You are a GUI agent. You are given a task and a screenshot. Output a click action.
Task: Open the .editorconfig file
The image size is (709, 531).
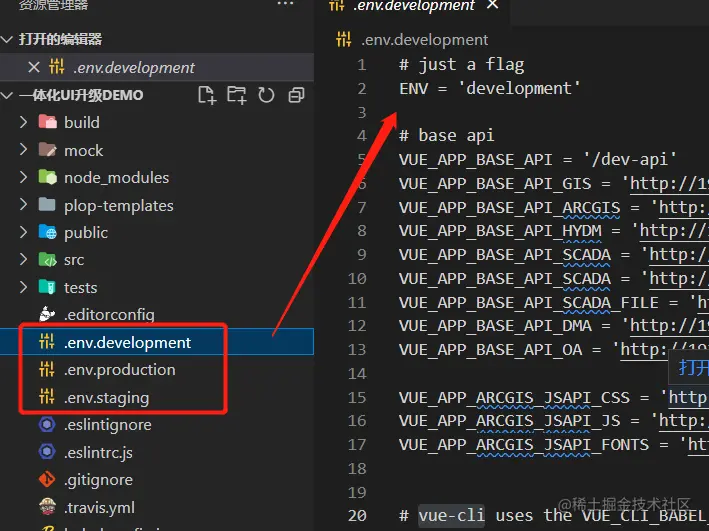click(x=109, y=314)
